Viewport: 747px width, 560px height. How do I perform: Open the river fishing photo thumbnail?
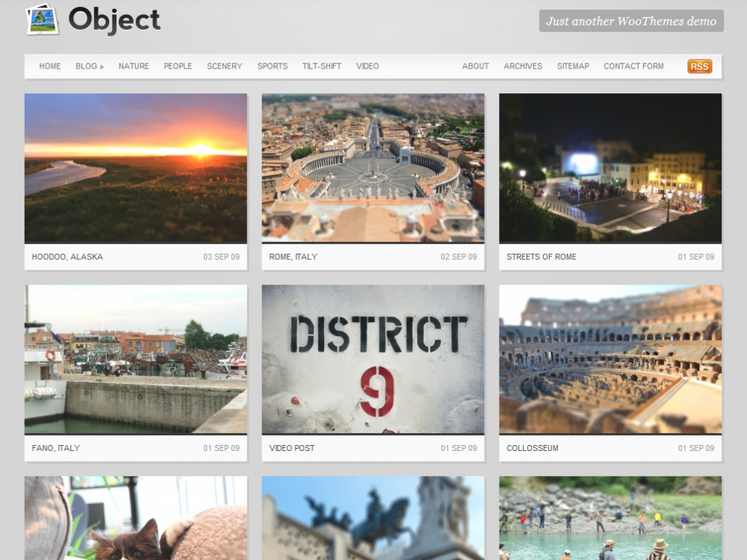(x=610, y=518)
